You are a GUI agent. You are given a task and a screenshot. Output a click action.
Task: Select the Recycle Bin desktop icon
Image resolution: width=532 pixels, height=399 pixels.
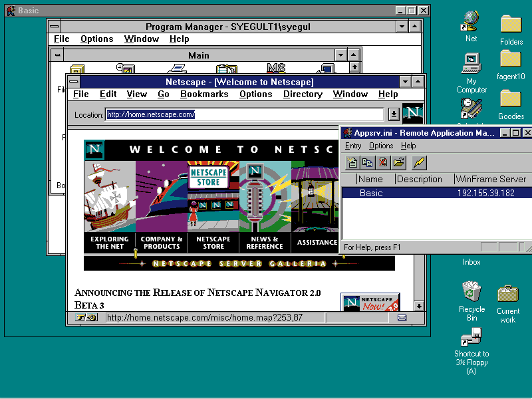click(x=471, y=301)
